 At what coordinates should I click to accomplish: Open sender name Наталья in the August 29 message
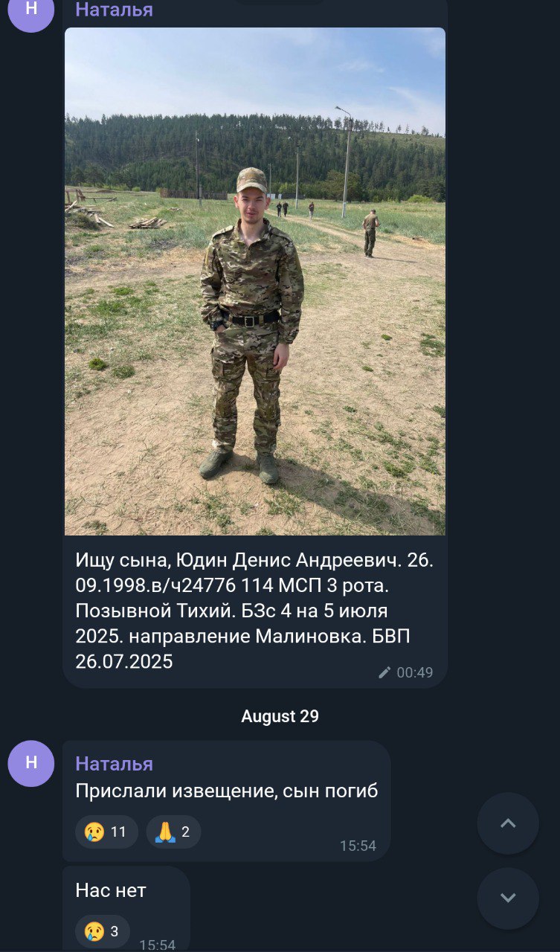click(x=114, y=764)
